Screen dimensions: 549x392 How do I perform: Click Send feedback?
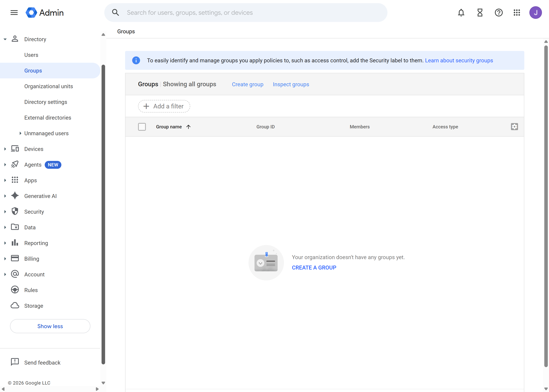42,362
